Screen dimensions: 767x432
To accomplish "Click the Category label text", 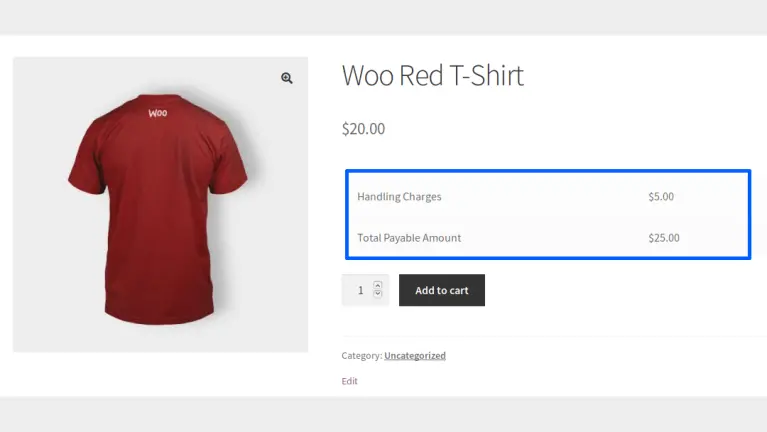I will [361, 355].
